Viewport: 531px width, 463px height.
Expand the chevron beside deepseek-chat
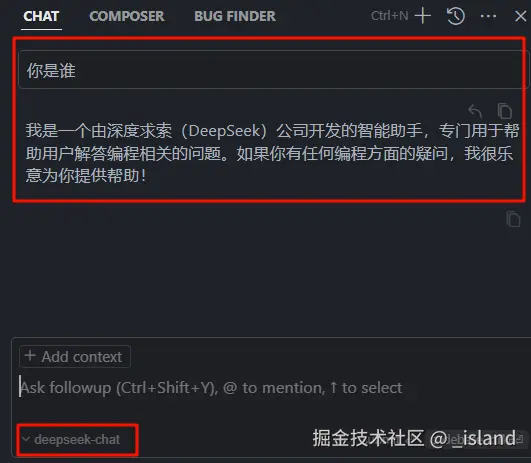tap(26, 439)
